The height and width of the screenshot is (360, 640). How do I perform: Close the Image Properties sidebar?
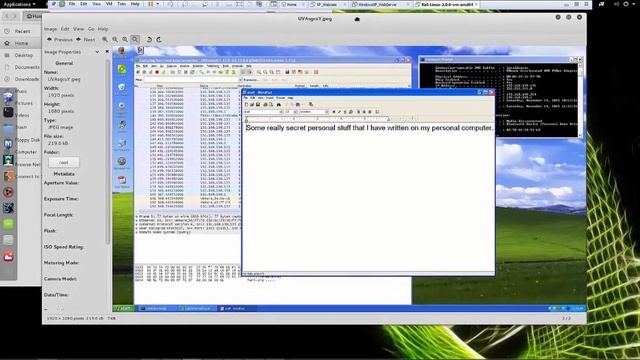[107, 52]
